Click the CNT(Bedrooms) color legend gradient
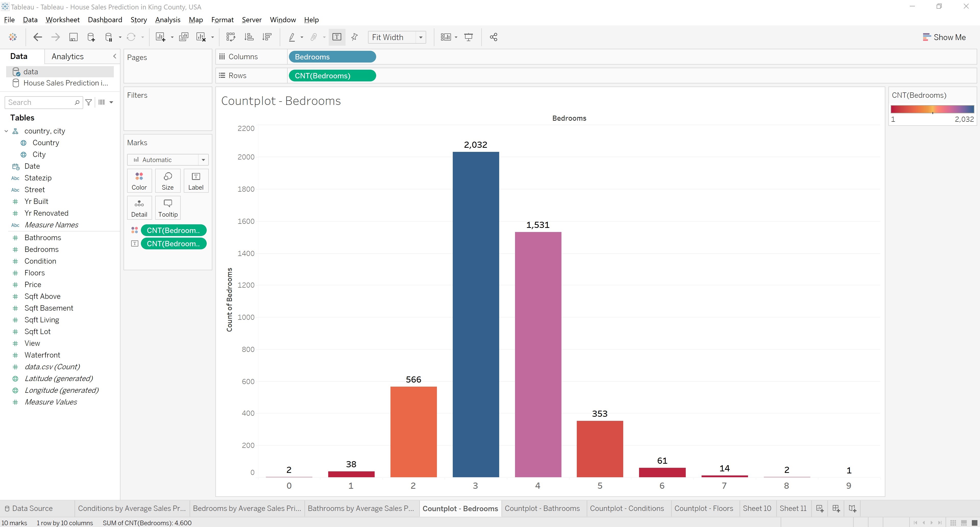 tap(932, 109)
